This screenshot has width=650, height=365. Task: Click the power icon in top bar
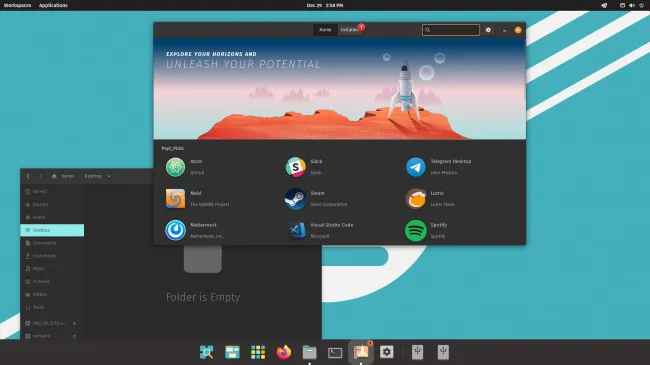click(x=642, y=5)
